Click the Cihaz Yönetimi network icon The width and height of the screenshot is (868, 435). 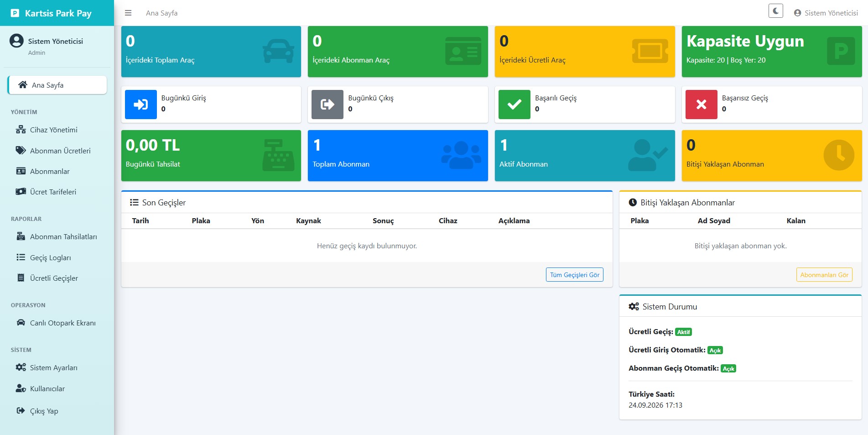tap(21, 130)
